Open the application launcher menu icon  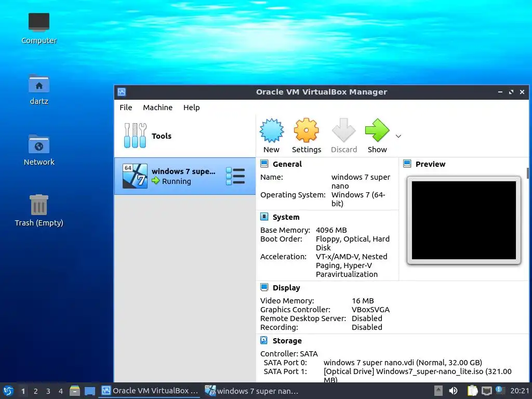(x=8, y=391)
